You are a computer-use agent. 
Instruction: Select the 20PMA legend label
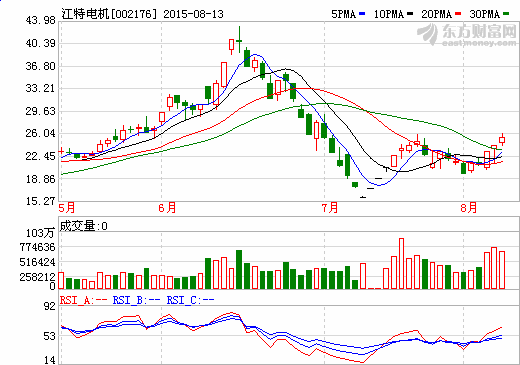(437, 14)
